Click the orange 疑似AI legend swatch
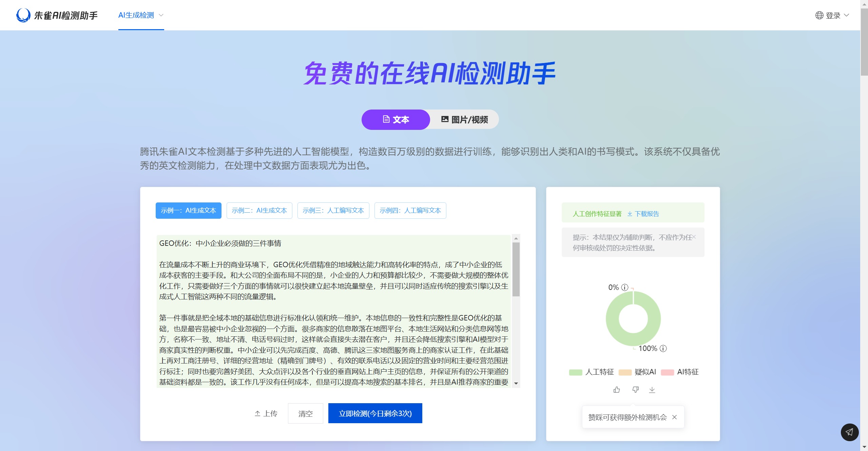Screen dimensions: 868x451 [625, 372]
